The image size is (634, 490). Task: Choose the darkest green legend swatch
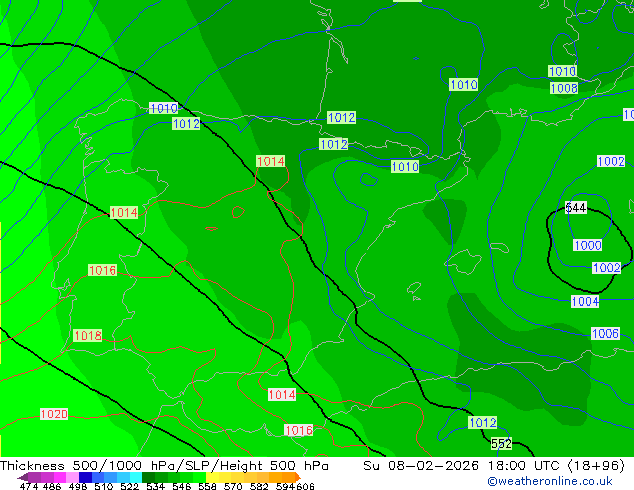pyautogui.click(x=148, y=477)
